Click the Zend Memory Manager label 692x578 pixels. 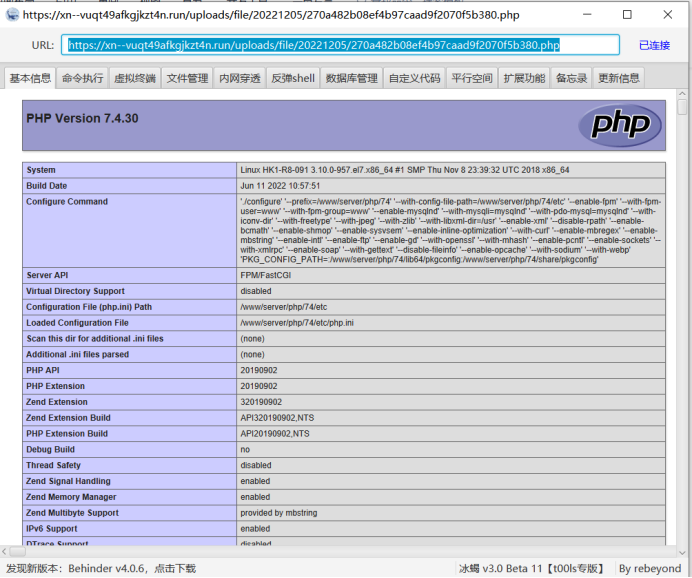click(x=71, y=497)
